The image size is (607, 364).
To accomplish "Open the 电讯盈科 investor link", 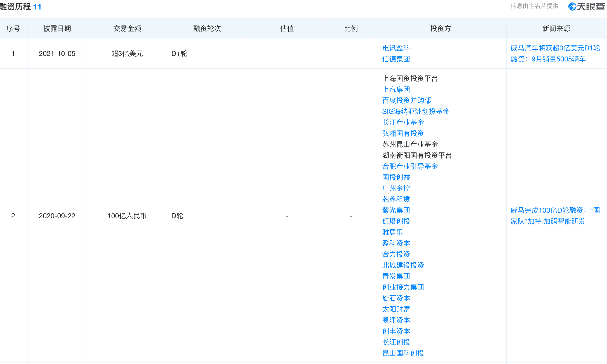I will [396, 48].
